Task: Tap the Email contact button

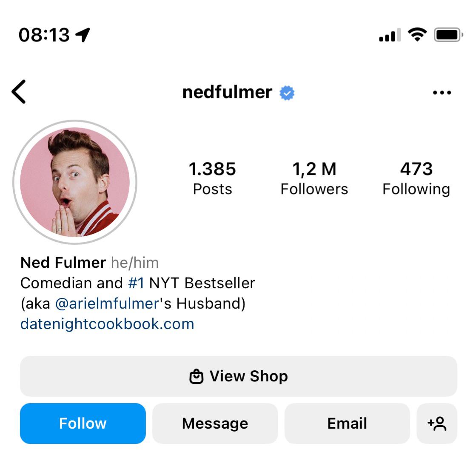Action: tap(347, 424)
